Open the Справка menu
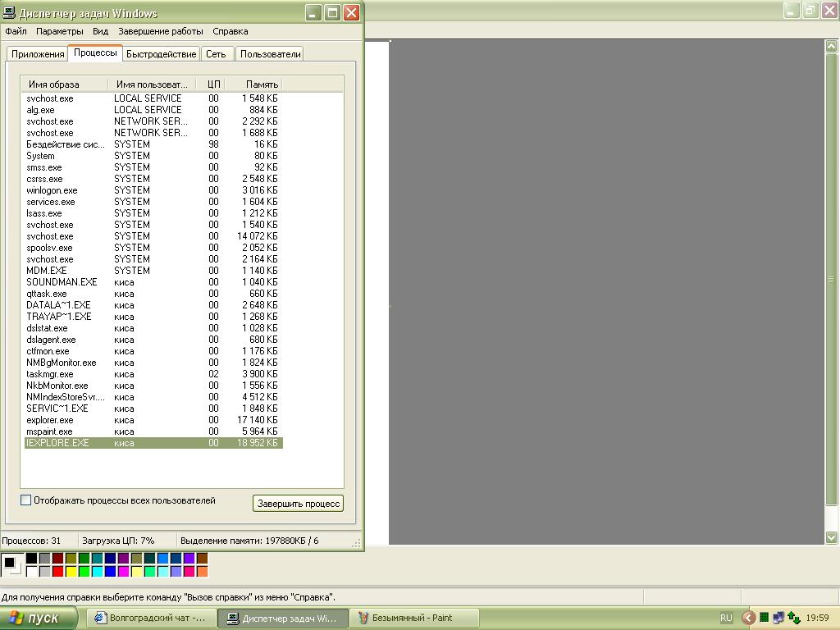This screenshot has height=630, width=840. pos(230,31)
